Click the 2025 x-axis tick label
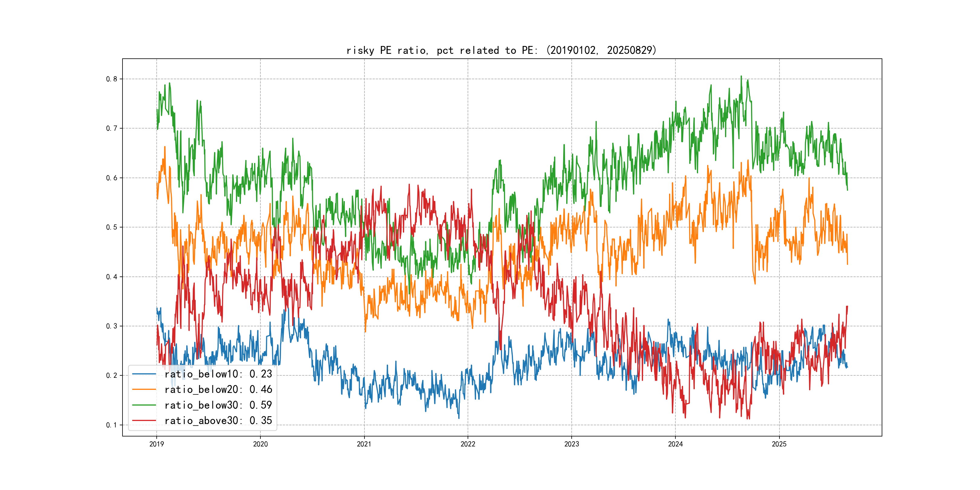This screenshot has height=490, width=980. (x=779, y=444)
